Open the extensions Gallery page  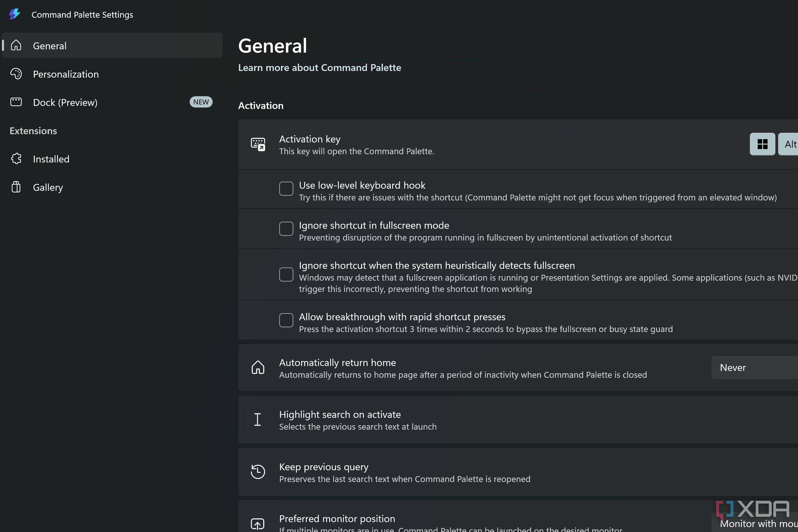click(112, 187)
